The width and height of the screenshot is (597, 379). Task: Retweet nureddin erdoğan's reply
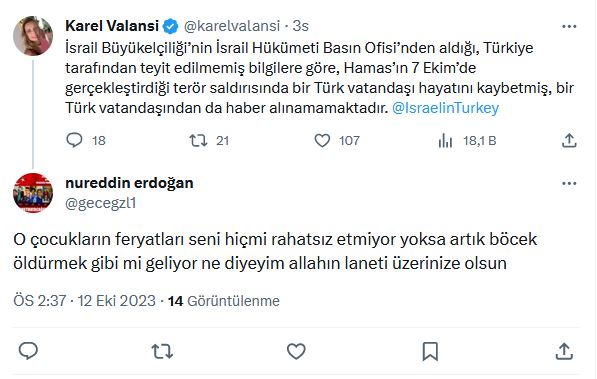pos(162,351)
